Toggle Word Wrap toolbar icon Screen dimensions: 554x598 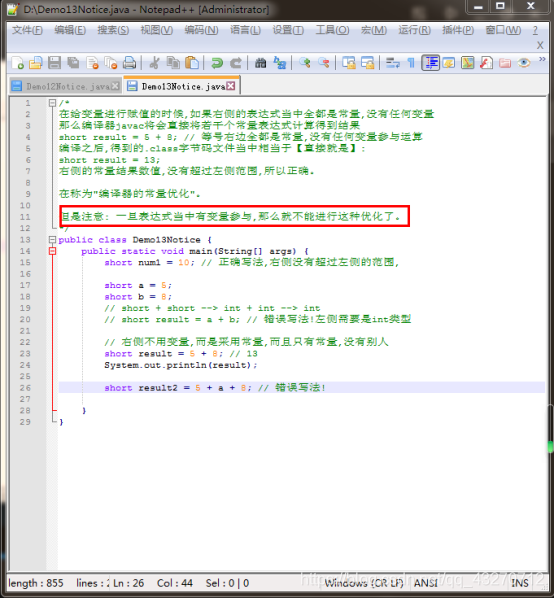click(x=392, y=63)
